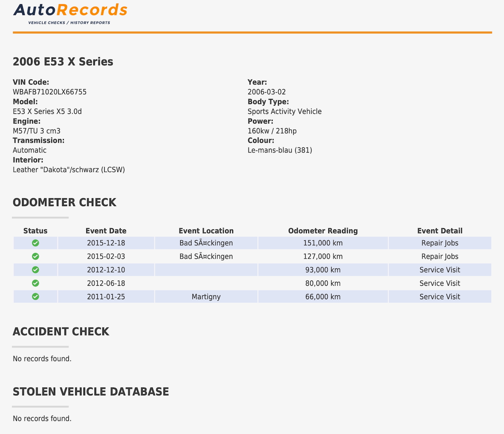Click the date cell '2011-01-25'

tap(106, 296)
